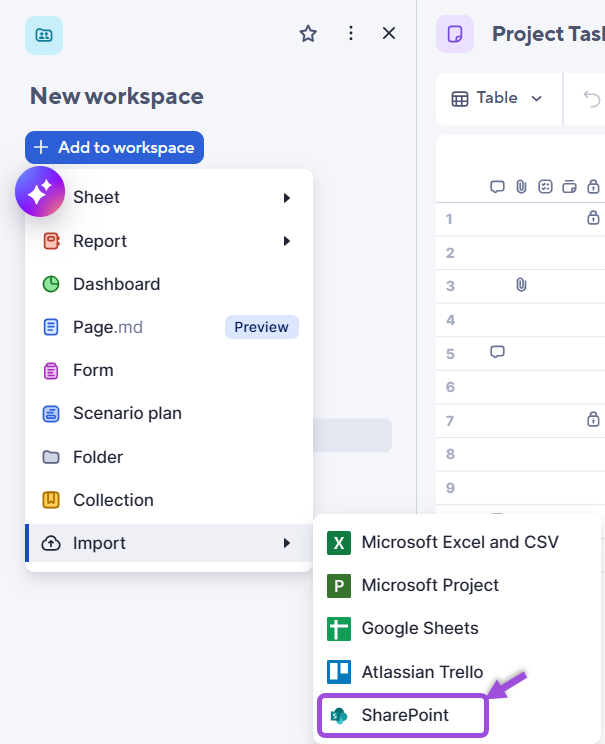The height and width of the screenshot is (744, 605).
Task: Close the workspace panel
Action: (x=389, y=33)
